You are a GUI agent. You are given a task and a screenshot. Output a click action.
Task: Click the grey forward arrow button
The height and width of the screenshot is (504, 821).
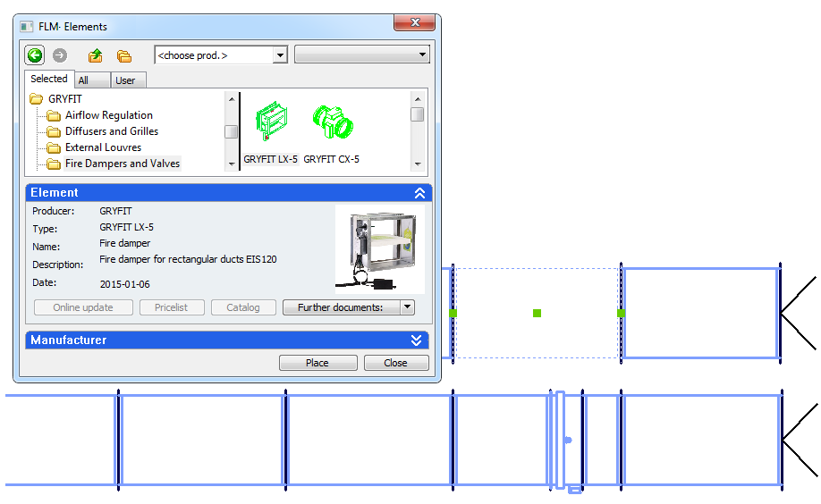point(60,55)
